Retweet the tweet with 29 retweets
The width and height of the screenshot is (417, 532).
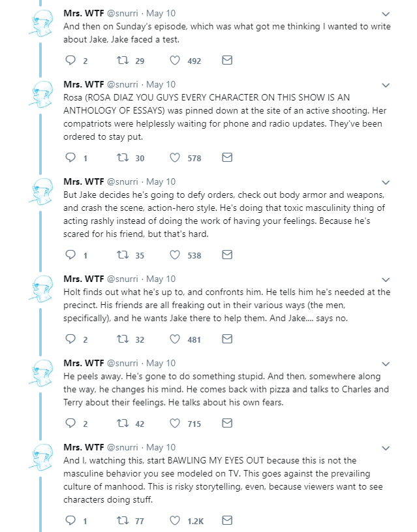click(120, 61)
